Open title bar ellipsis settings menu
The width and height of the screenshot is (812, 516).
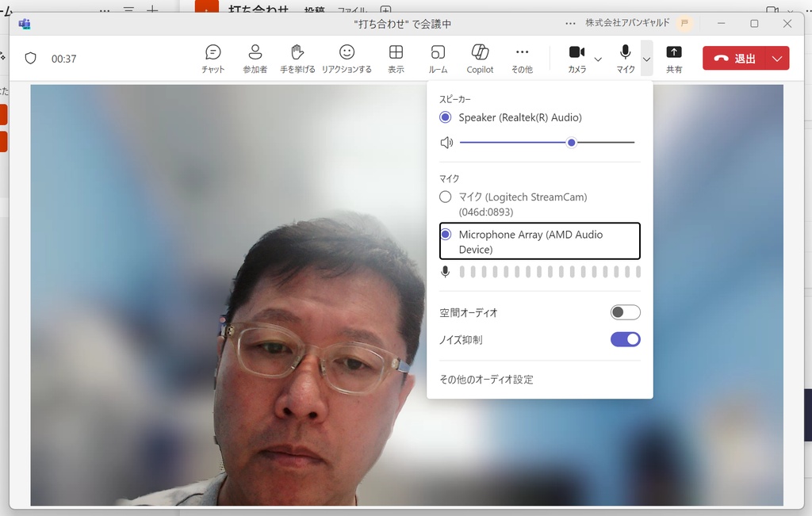(x=570, y=23)
